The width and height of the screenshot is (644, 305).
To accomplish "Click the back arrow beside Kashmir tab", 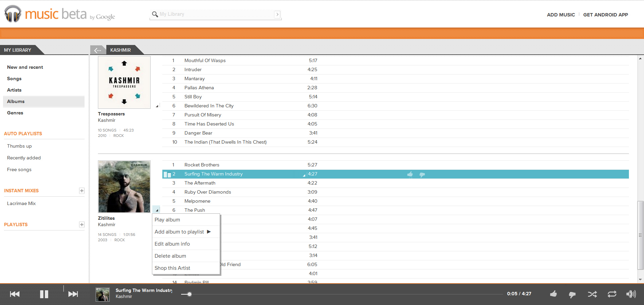I will click(x=98, y=50).
